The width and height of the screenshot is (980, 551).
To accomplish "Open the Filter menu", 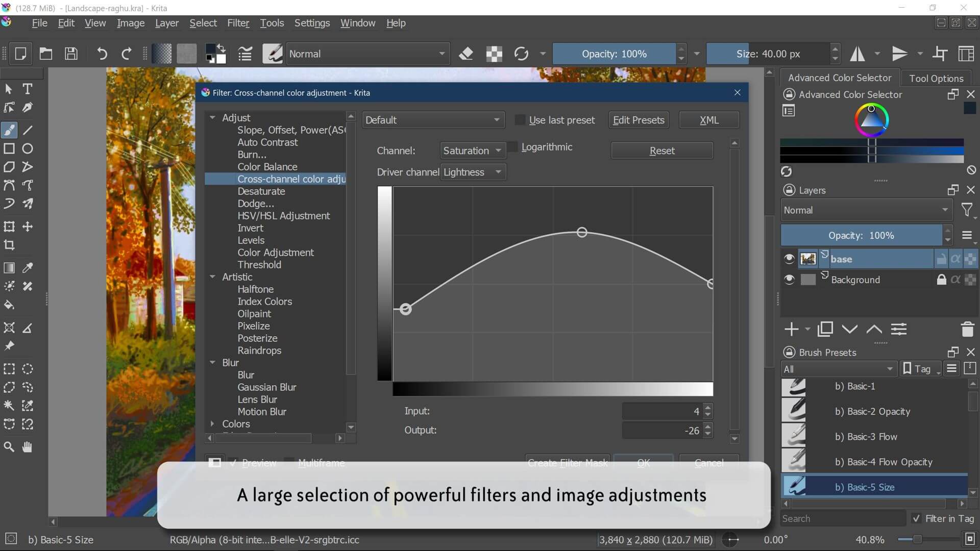I will pyautogui.click(x=238, y=23).
